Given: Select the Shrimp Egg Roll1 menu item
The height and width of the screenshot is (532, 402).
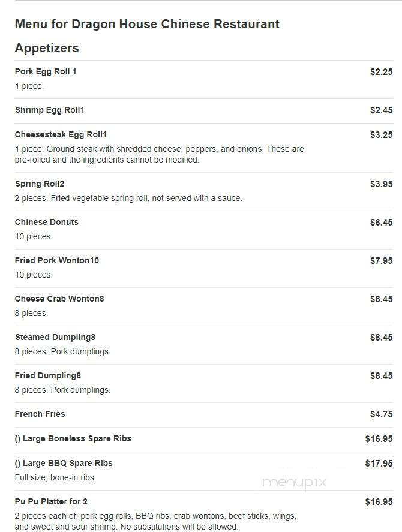Looking at the screenshot, I should (50, 110).
